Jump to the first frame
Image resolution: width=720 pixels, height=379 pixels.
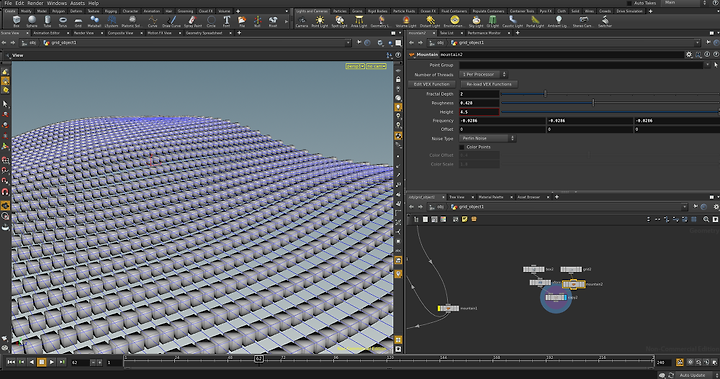(11, 362)
